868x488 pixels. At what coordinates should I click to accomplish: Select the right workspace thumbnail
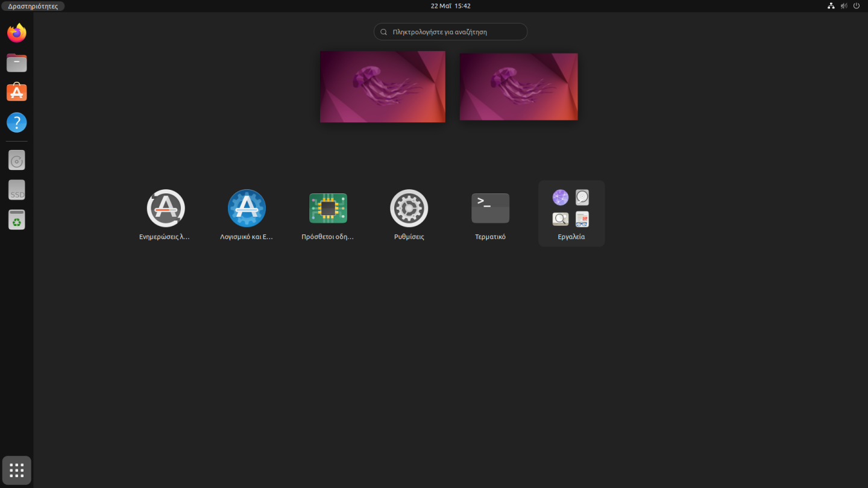[x=518, y=86]
